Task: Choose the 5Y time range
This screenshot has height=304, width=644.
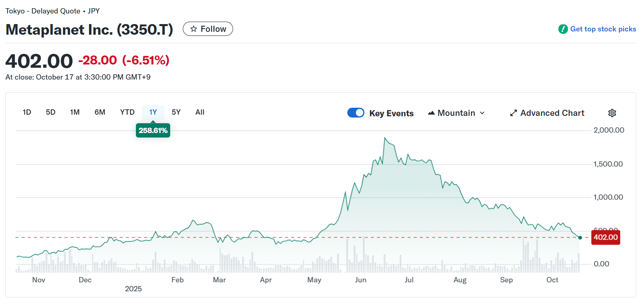Action: tap(176, 112)
